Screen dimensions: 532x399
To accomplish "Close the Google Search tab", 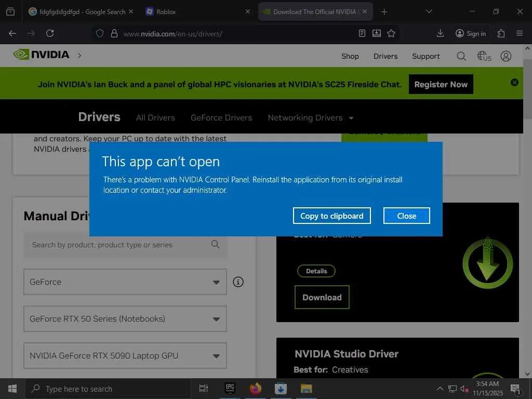I will click(131, 11).
